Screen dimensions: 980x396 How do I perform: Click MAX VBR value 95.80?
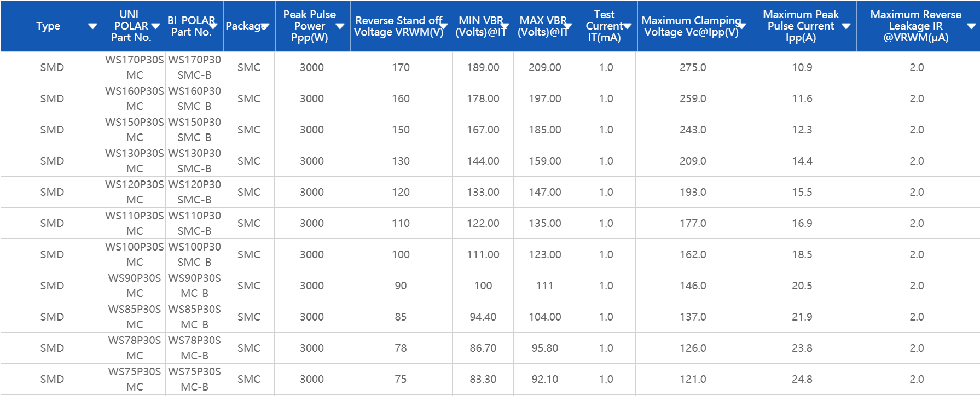(545, 348)
